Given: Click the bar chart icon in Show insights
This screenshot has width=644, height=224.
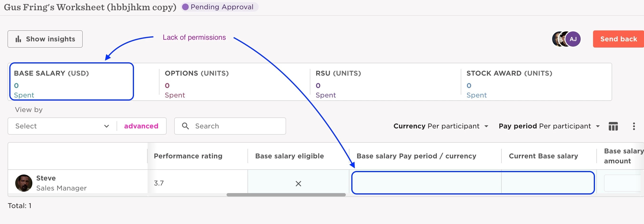Looking at the screenshot, I should click(18, 39).
